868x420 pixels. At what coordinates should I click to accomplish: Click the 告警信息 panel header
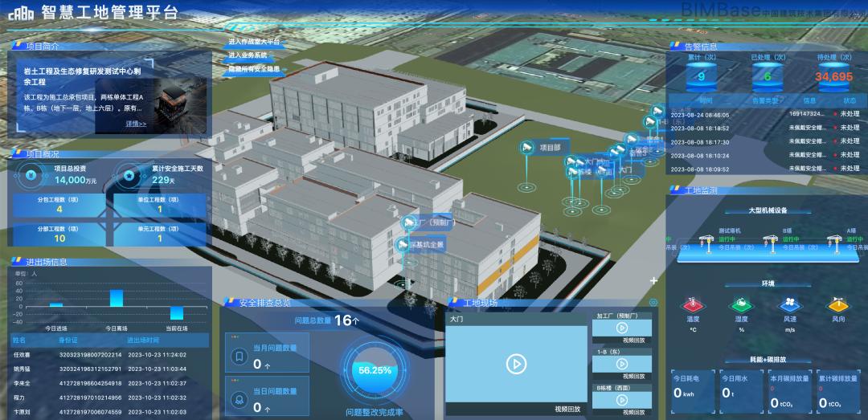click(x=702, y=46)
